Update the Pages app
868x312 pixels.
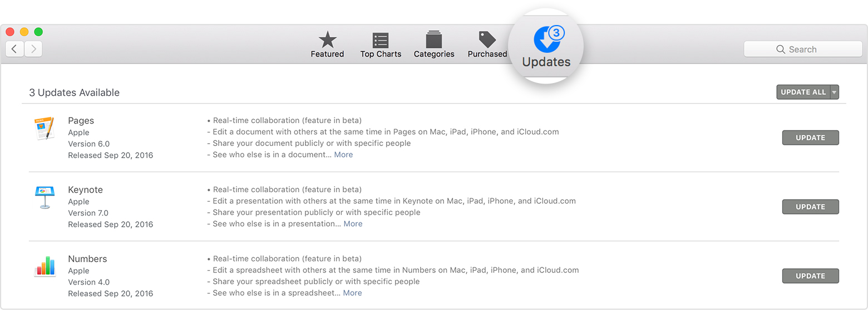tap(810, 138)
